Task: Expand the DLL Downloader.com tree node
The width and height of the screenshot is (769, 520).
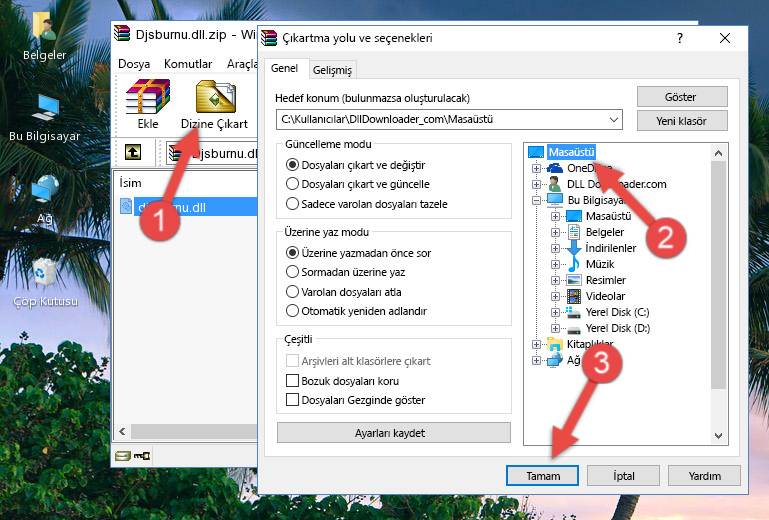Action: click(x=536, y=184)
